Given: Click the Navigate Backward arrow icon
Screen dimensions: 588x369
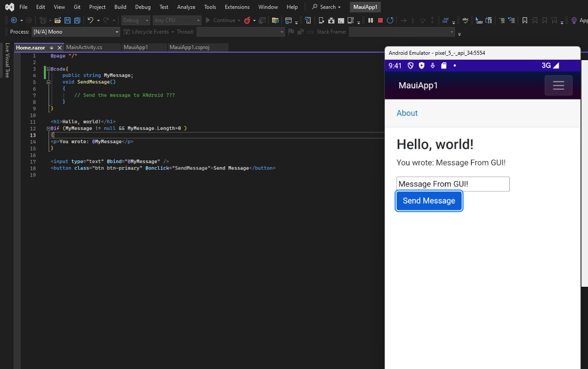Looking at the screenshot, I should tap(14, 20).
